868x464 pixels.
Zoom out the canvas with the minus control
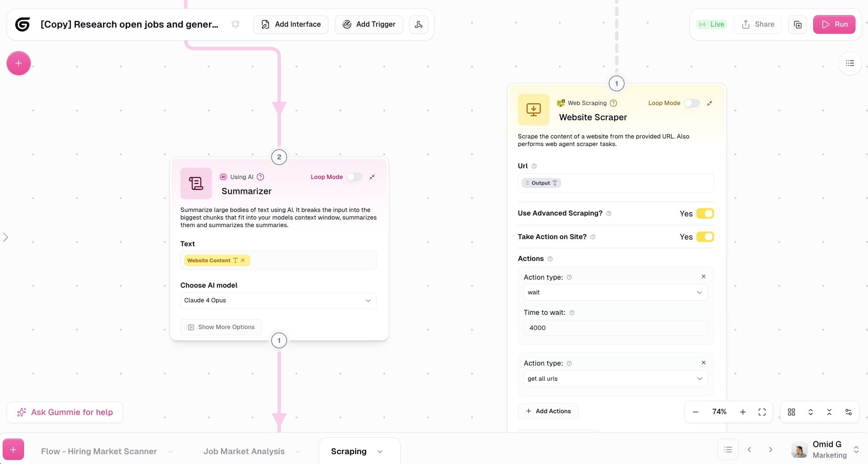tap(696, 412)
